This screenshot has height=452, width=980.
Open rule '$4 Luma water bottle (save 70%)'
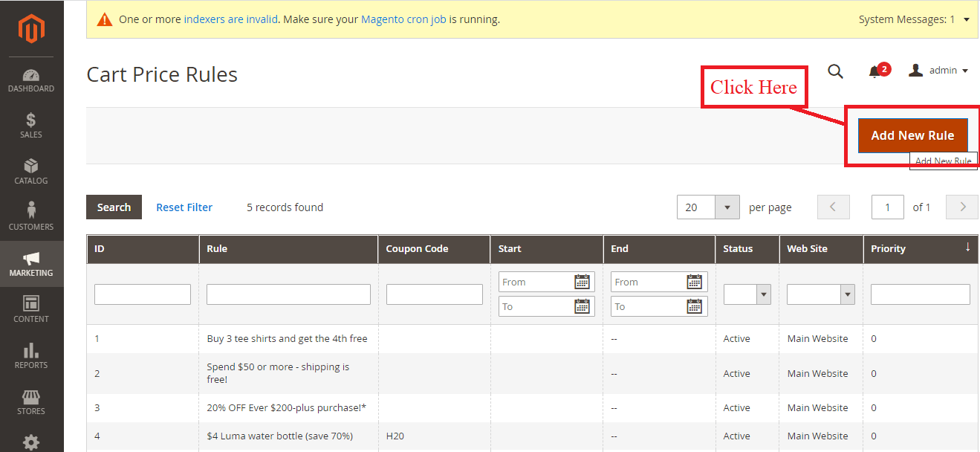click(280, 436)
